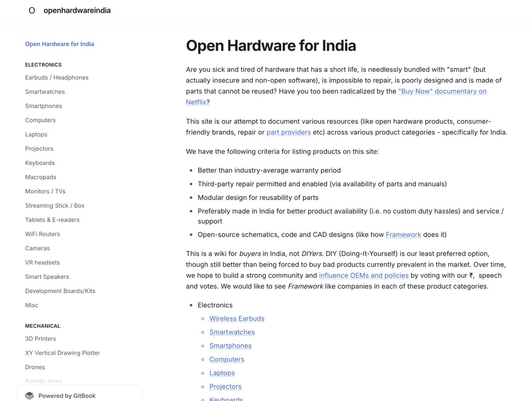The height and width of the screenshot is (401, 532).
Task: Follow the influence OEMs and policies link
Action: 364,275
